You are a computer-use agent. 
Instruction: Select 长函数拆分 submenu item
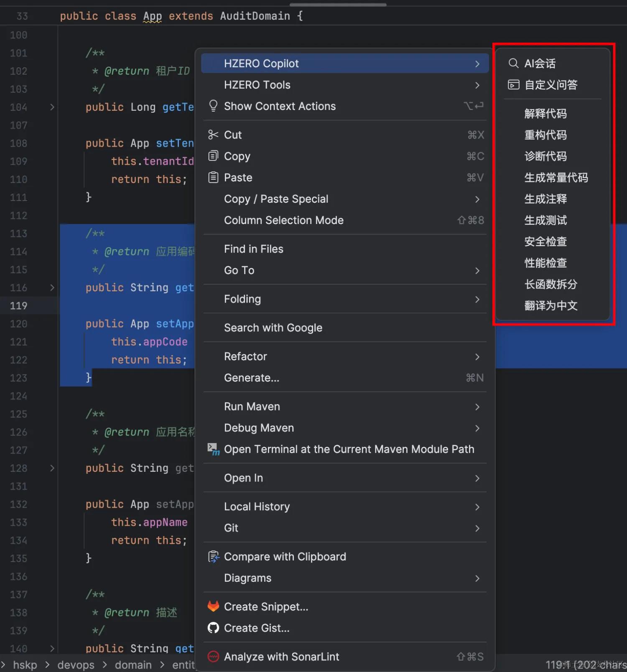click(x=553, y=284)
